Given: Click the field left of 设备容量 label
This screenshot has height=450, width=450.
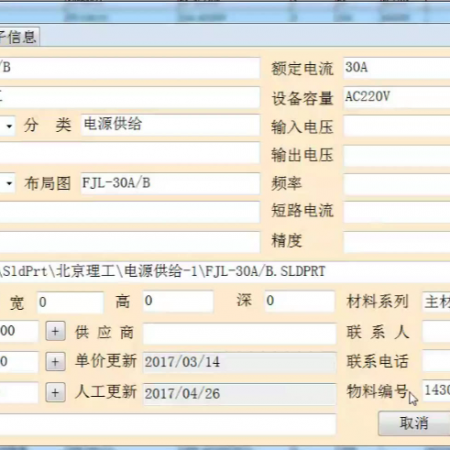Looking at the screenshot, I should [130, 97].
